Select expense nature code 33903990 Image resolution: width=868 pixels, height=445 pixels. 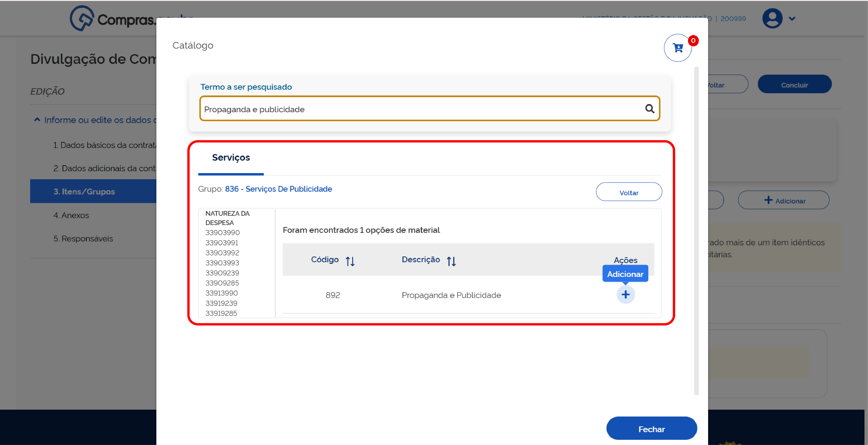222,233
